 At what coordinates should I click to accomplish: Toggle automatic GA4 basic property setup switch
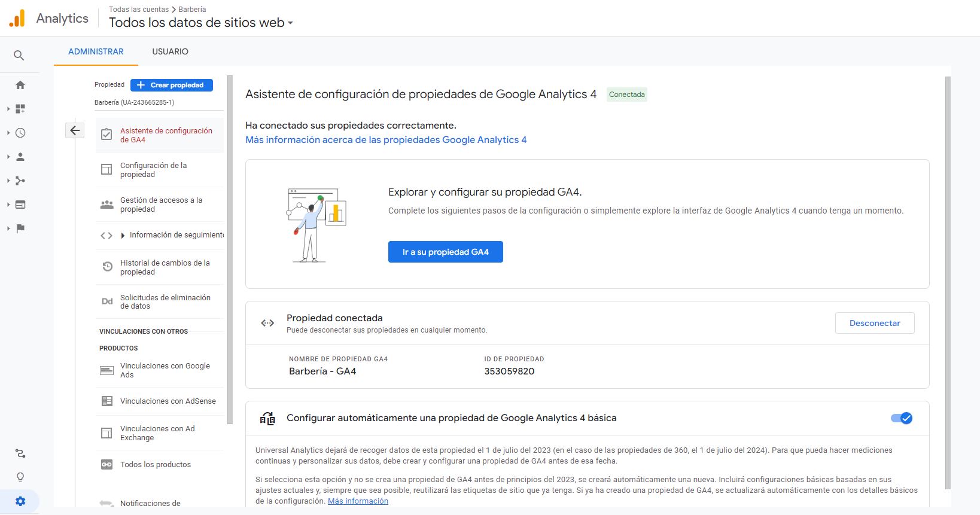[x=902, y=418]
